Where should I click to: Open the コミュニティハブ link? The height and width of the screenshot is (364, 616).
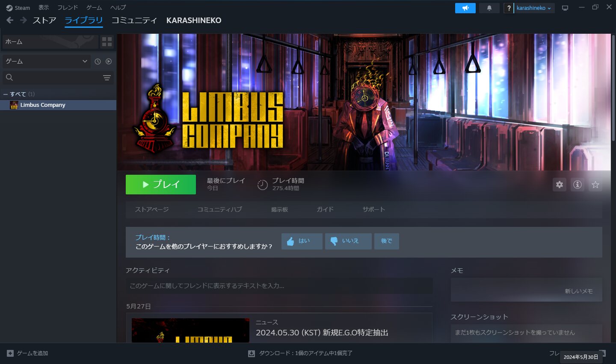[219, 209]
